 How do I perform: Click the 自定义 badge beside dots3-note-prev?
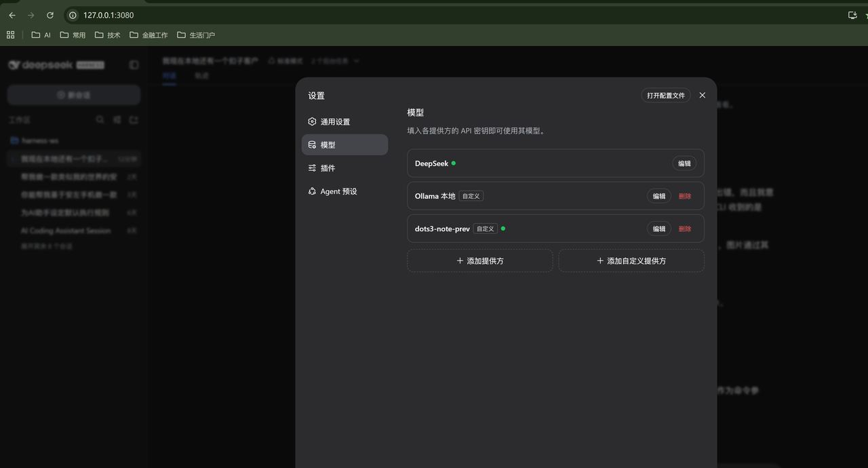coord(485,229)
